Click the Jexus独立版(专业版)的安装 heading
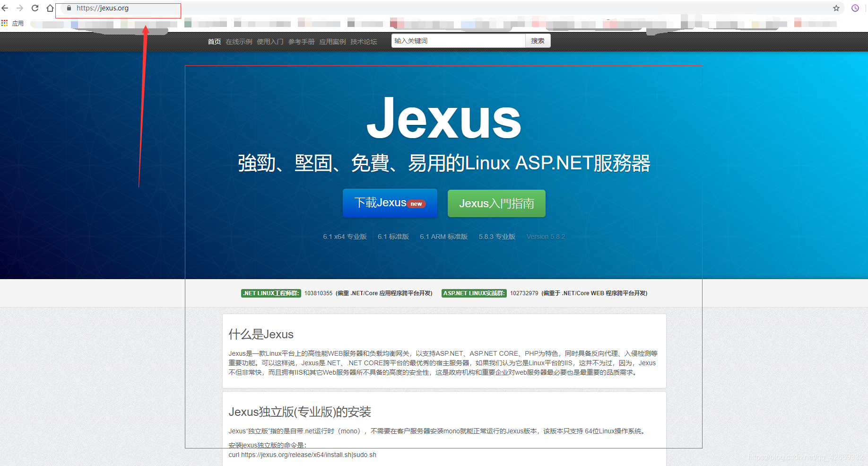868x466 pixels. pyautogui.click(x=300, y=412)
